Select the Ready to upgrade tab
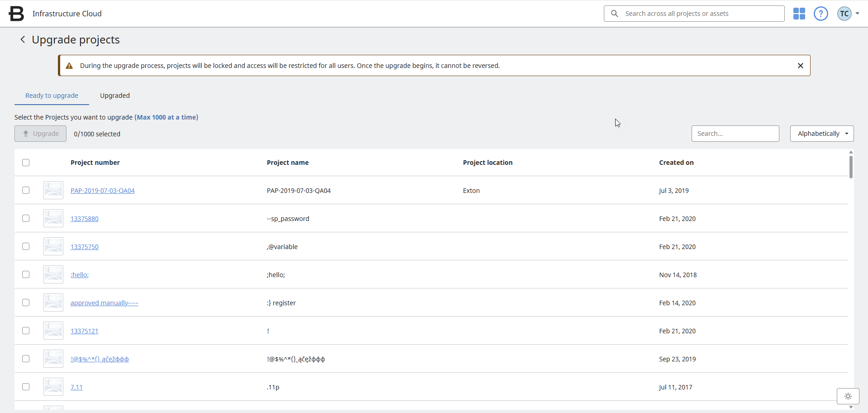Image resolution: width=868 pixels, height=413 pixels. [52, 96]
